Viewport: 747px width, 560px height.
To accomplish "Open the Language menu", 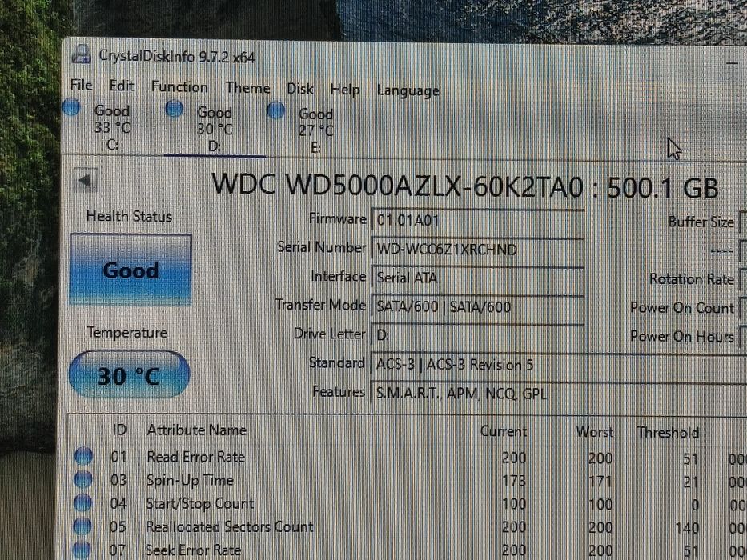I will 408,90.
